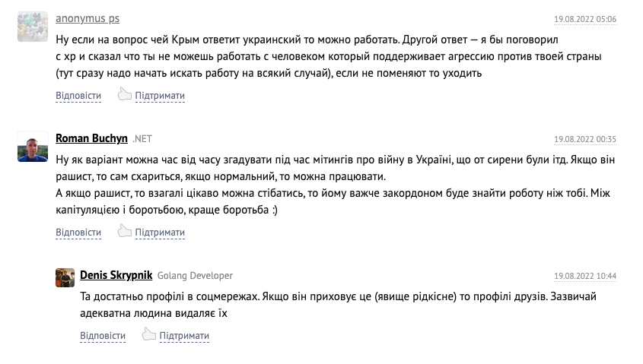Reply to Denis Skrypnik via Відповісти
The width and height of the screenshot is (643, 364).
(x=103, y=335)
